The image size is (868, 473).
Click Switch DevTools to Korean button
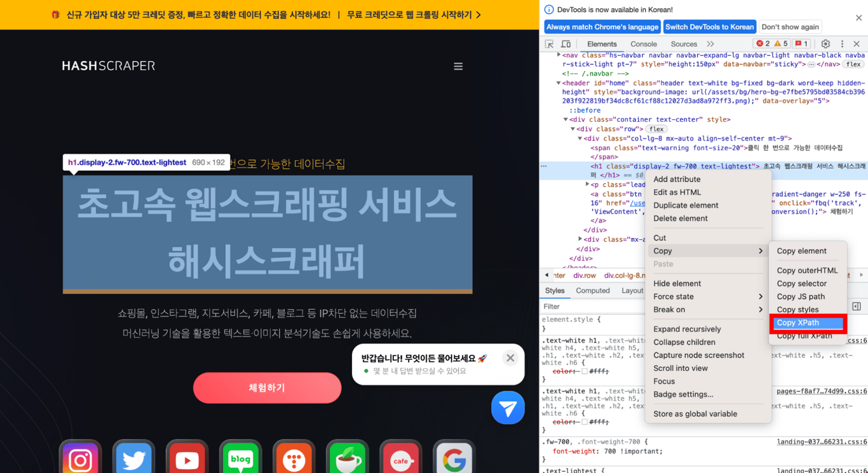709,27
